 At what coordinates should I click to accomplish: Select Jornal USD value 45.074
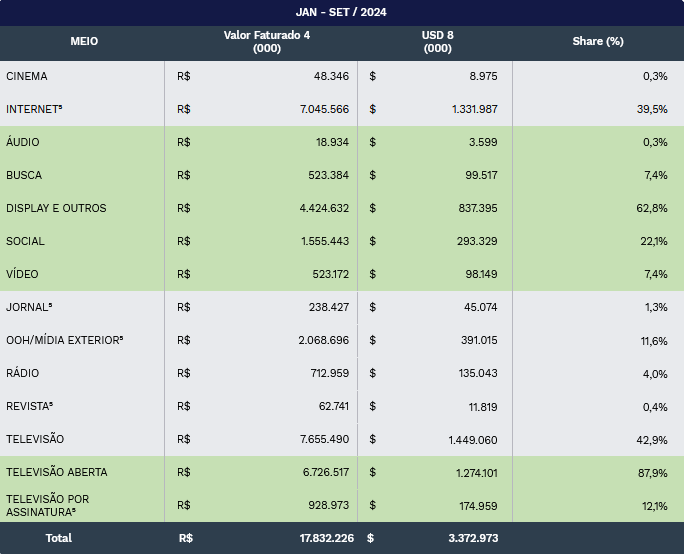click(481, 307)
